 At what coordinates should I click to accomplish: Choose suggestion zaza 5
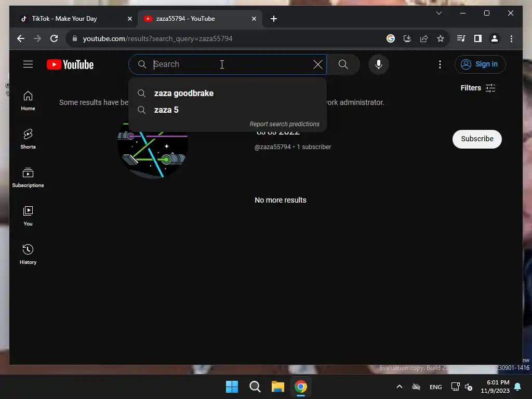coord(228,110)
